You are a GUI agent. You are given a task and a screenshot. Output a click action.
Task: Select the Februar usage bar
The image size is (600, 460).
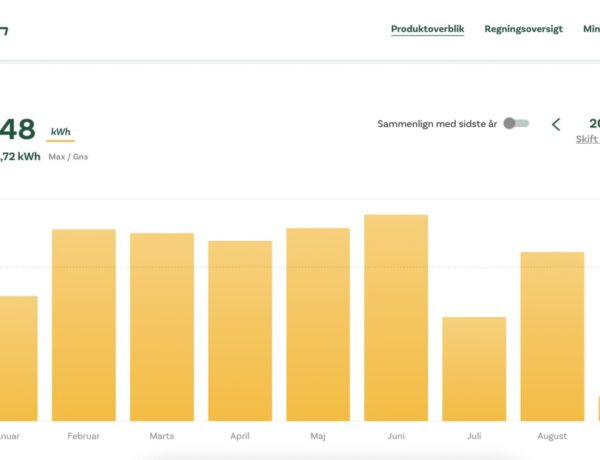pos(83,325)
